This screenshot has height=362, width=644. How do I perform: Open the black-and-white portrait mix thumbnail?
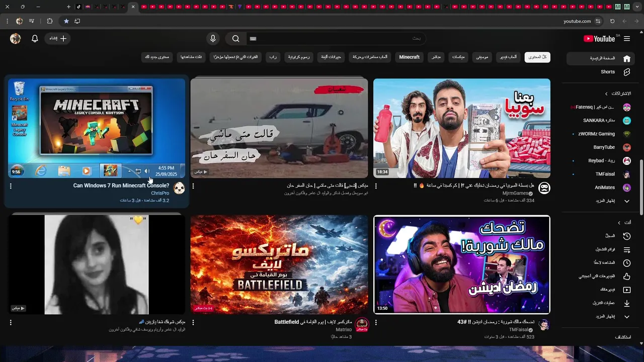(97, 264)
